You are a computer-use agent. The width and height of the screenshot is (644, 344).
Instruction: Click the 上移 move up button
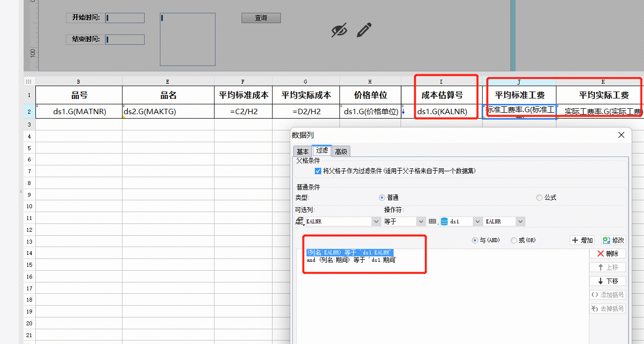point(607,267)
